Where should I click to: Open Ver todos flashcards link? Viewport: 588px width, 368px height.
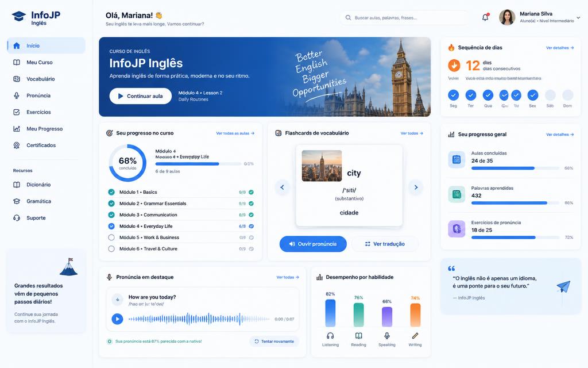(412, 133)
